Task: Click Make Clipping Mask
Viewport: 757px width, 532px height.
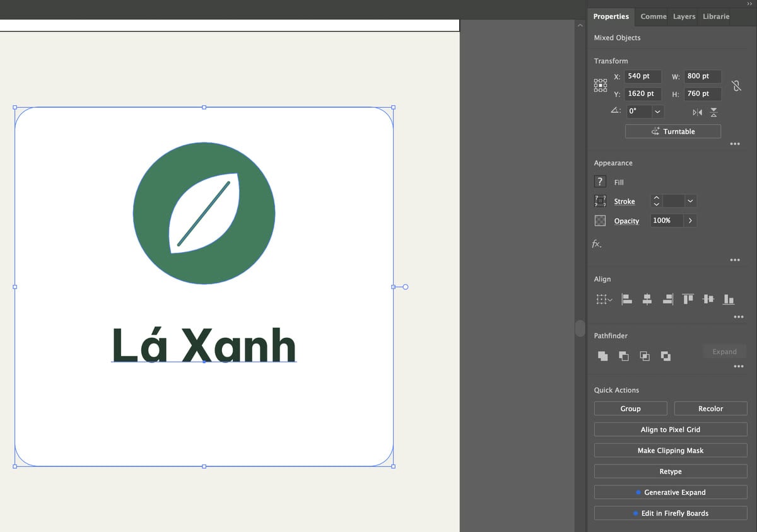Action: click(671, 450)
